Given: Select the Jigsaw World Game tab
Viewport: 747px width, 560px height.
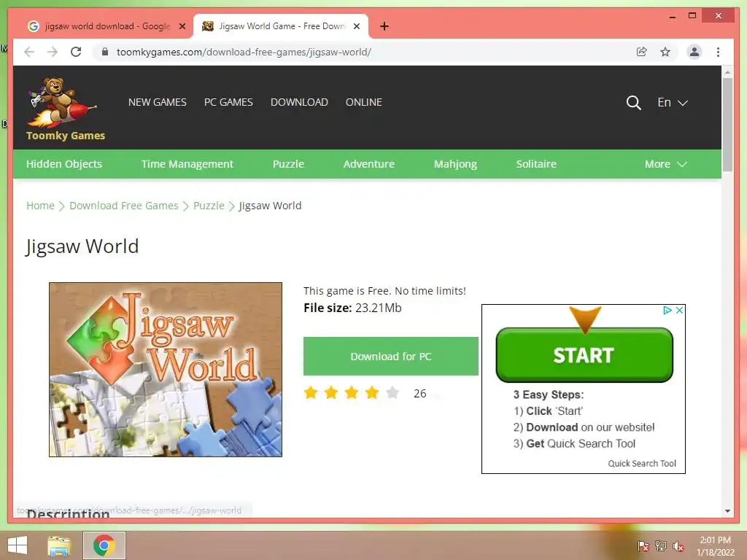Looking at the screenshot, I should [281, 26].
